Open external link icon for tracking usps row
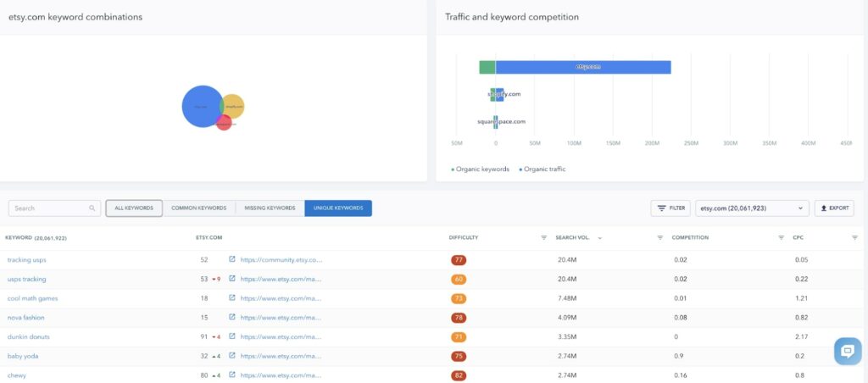Screen dimensions: 868x383 232,259
